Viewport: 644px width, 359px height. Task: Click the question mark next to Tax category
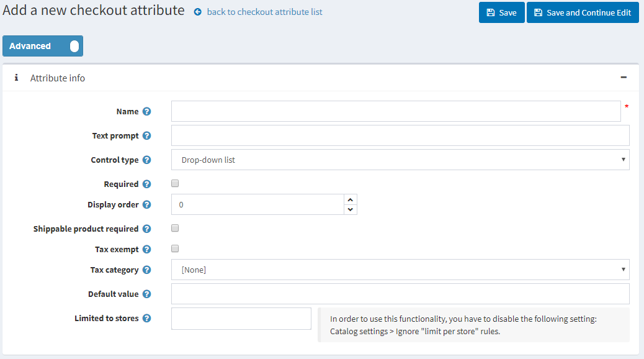pyautogui.click(x=148, y=270)
